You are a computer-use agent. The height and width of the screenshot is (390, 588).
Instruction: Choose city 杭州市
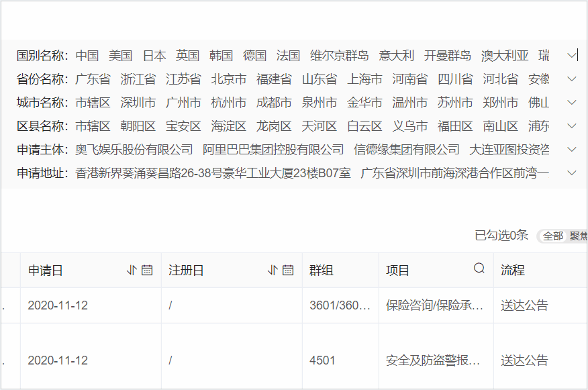(x=229, y=103)
